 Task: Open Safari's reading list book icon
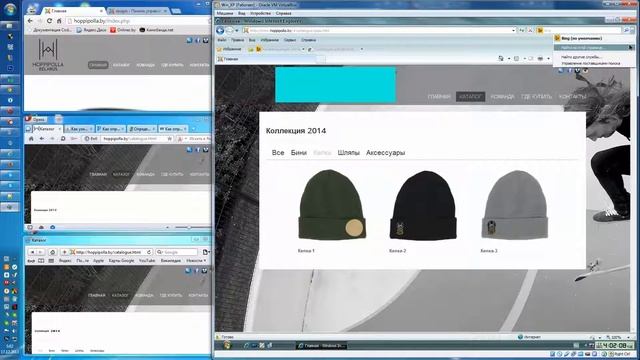pyautogui.click(x=41, y=260)
